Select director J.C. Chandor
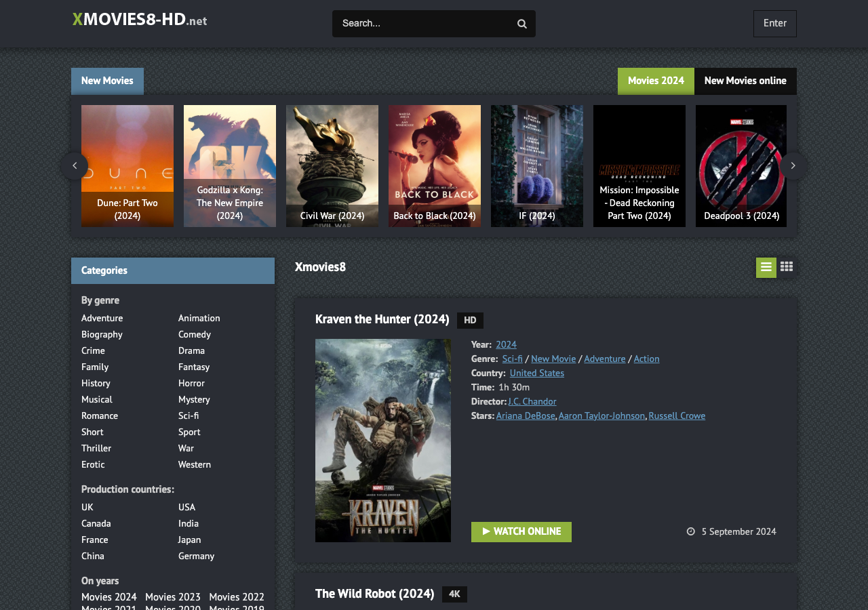 tap(532, 401)
